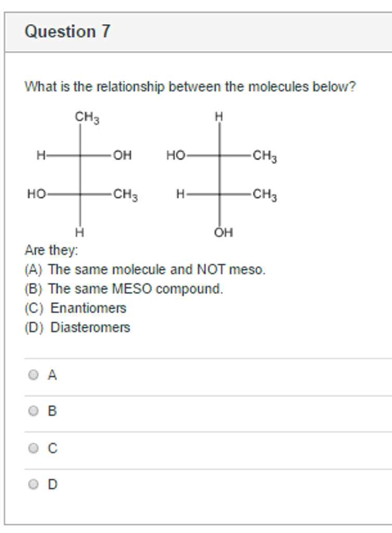392x533 pixels.
Task: Select radio button D
Action: tap(32, 483)
